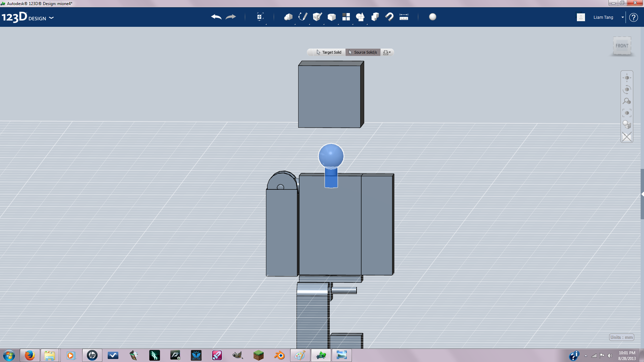Image resolution: width=644 pixels, height=362 pixels.
Task: Choose the Source Solid/s option
Action: coord(363,52)
